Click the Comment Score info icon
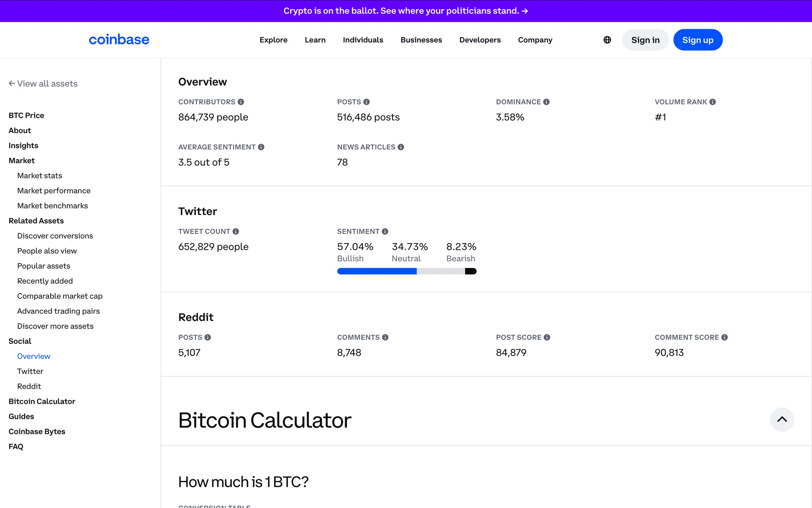Viewport: 812px width, 508px height. 724,337
